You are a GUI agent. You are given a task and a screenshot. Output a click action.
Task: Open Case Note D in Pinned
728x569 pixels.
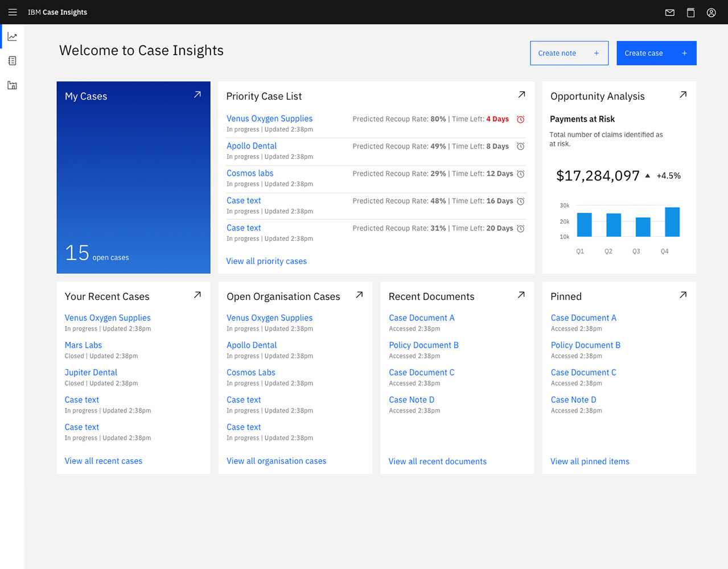click(x=573, y=399)
